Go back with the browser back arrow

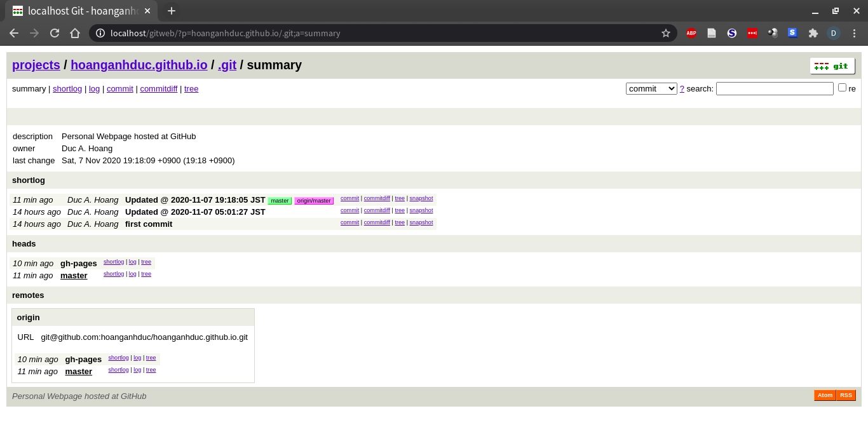(x=14, y=33)
